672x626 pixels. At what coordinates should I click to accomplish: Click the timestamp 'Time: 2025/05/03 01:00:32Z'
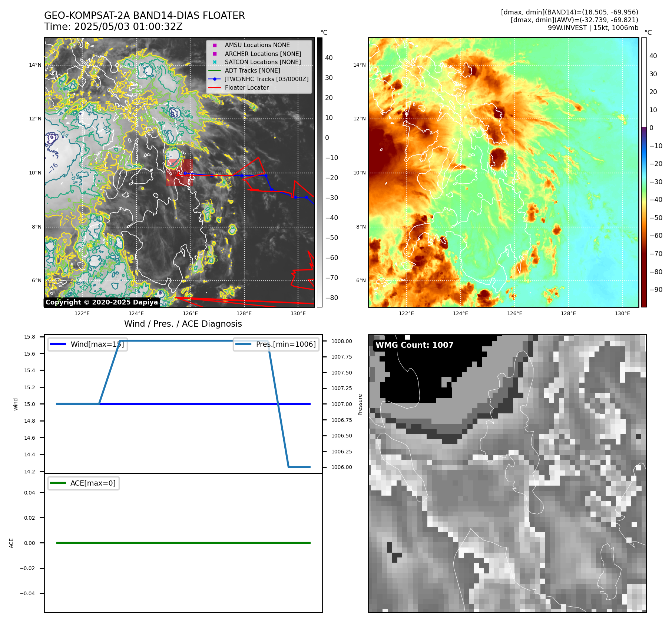pos(113,27)
